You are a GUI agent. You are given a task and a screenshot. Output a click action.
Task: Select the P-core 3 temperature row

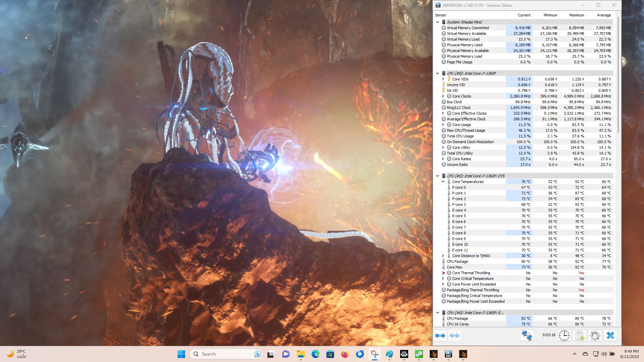tap(523, 204)
